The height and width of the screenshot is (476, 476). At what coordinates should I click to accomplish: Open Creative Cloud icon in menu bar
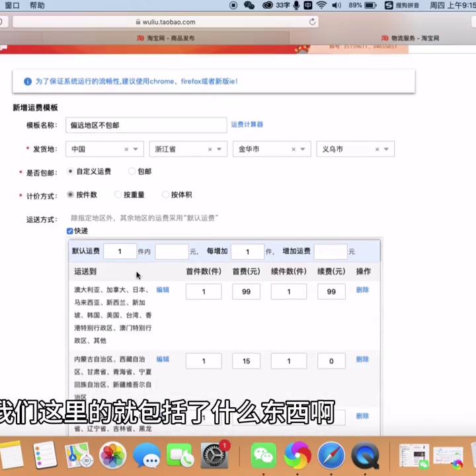pos(268,5)
